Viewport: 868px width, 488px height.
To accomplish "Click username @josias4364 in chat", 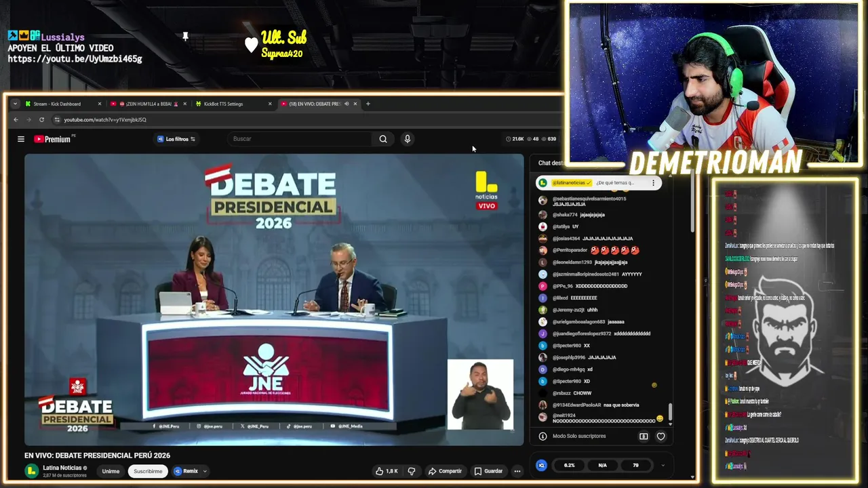I will click(x=566, y=239).
